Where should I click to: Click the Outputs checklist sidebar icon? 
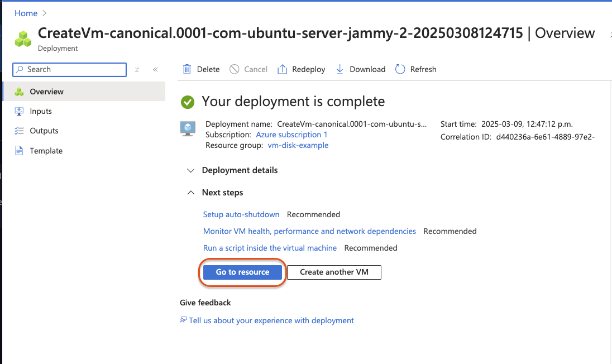pyautogui.click(x=19, y=131)
